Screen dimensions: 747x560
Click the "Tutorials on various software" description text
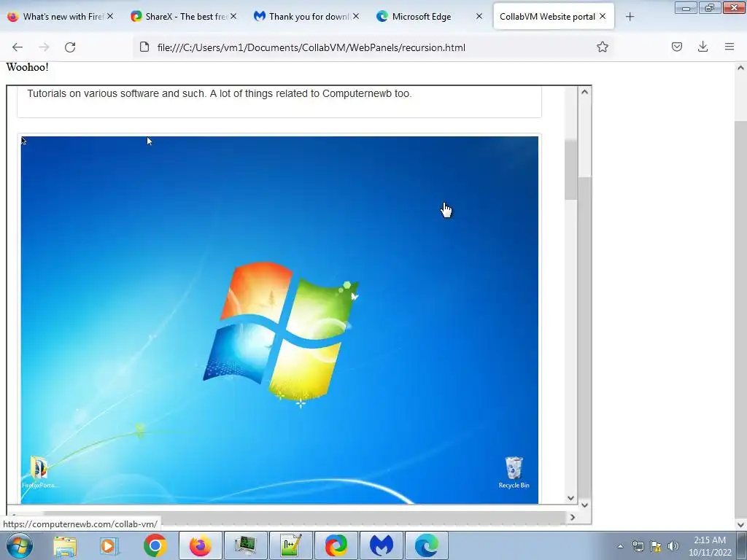[x=219, y=93]
